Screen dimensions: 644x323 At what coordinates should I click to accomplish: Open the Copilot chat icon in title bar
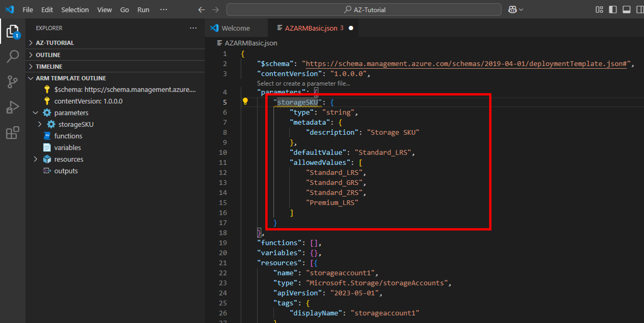[x=512, y=10]
